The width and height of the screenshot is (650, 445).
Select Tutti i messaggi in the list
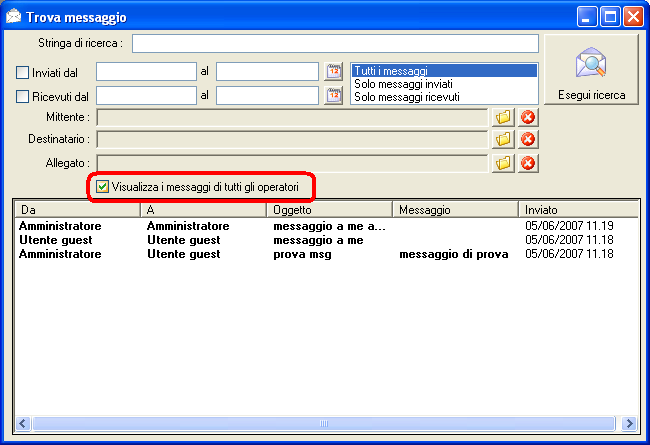(x=444, y=71)
